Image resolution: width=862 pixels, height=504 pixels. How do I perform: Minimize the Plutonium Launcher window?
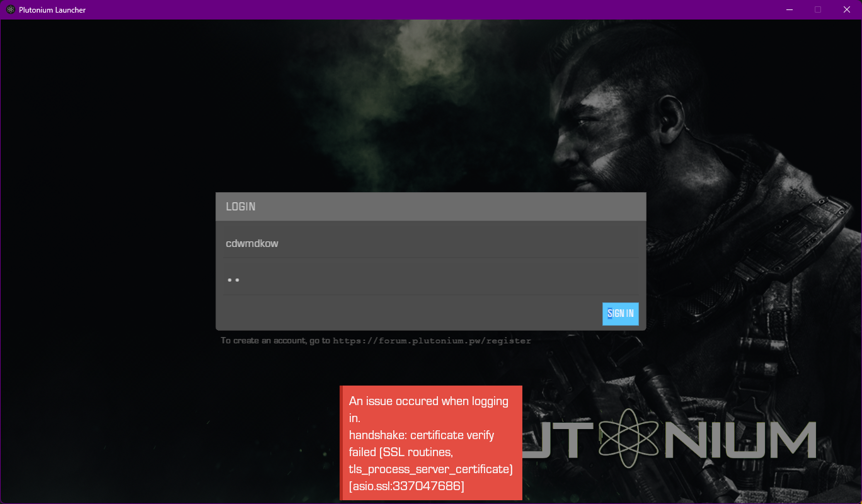tap(789, 9)
